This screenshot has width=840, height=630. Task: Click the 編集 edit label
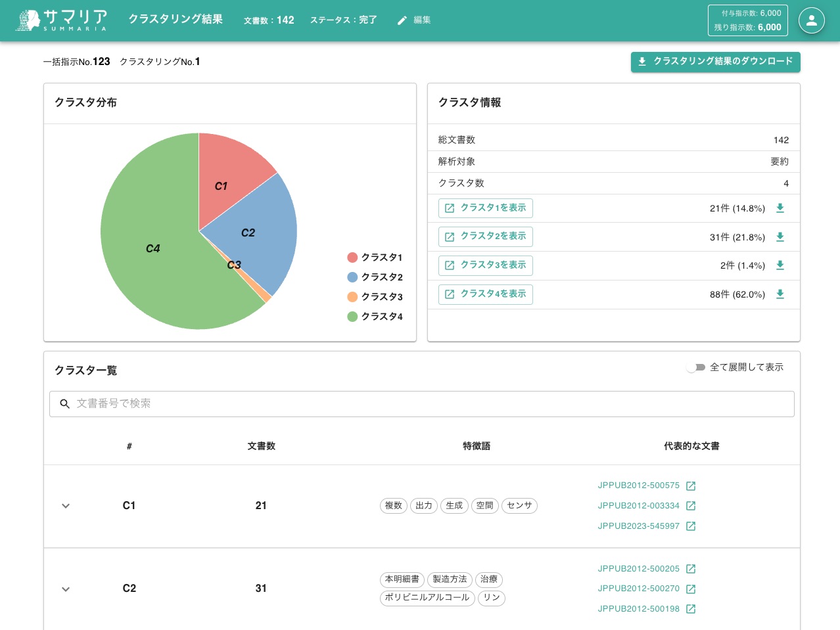point(422,20)
